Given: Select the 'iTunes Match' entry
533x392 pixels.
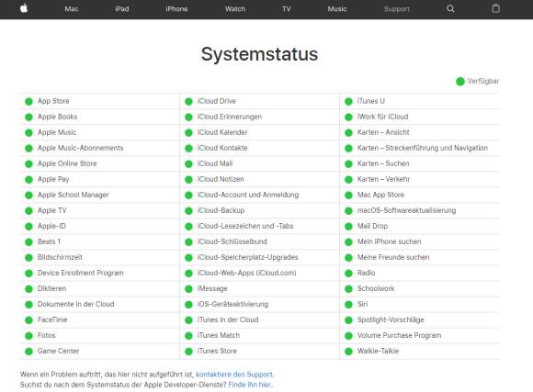Looking at the screenshot, I should (219, 335).
